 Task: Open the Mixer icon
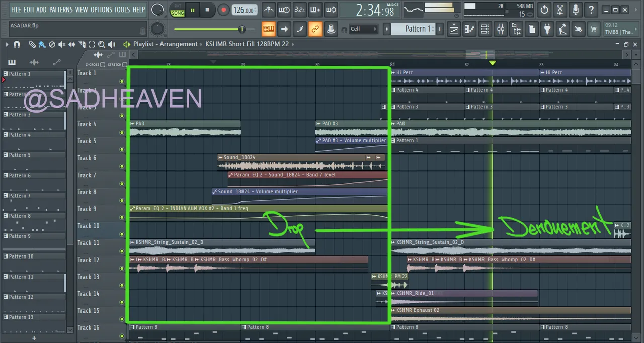coord(501,29)
